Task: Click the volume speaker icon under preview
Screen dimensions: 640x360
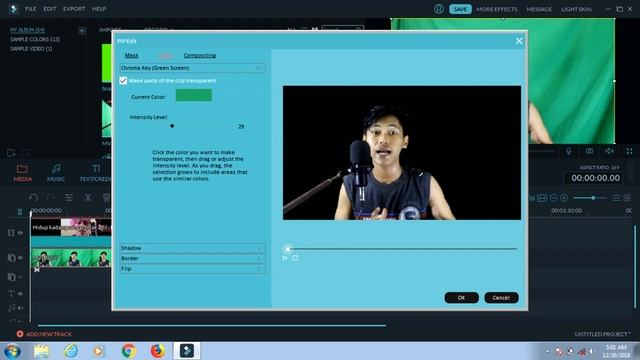Action: tap(609, 151)
